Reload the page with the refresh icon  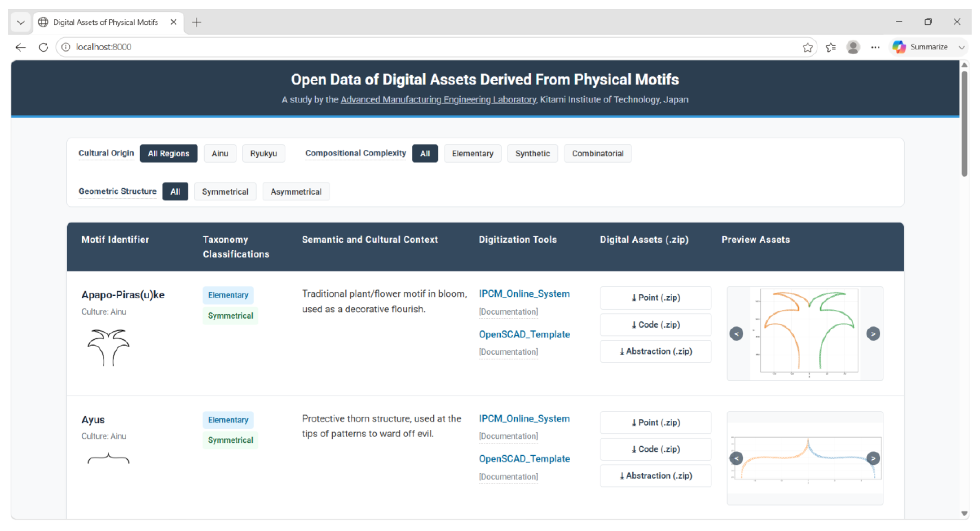pyautogui.click(x=43, y=47)
